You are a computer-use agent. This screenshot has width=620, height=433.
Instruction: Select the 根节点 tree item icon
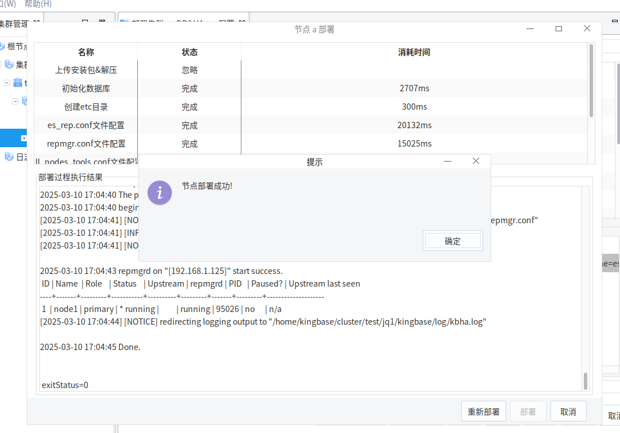coord(3,46)
